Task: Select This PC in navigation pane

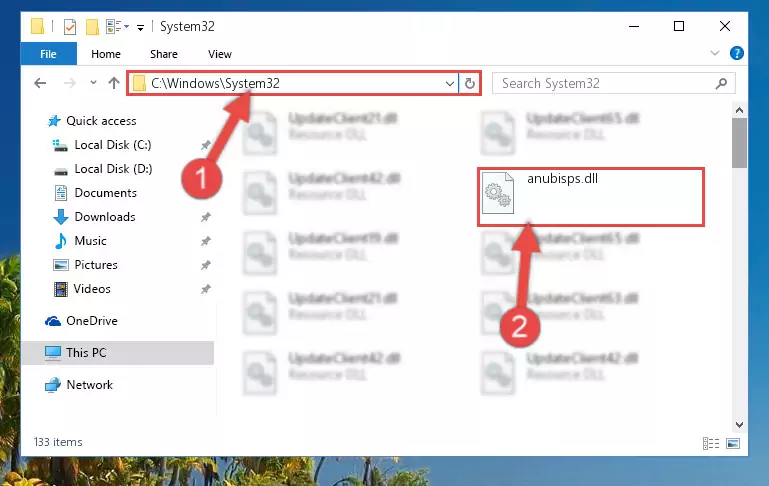Action: [x=118, y=353]
